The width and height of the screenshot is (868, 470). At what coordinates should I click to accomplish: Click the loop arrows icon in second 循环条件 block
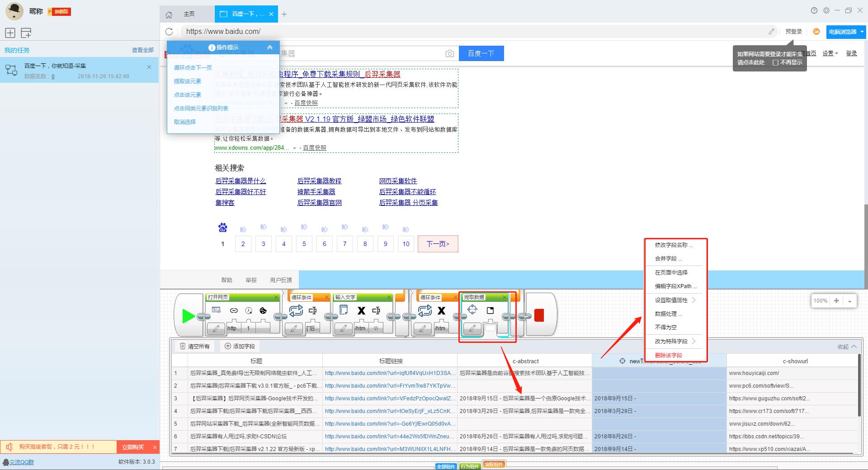[425, 310]
